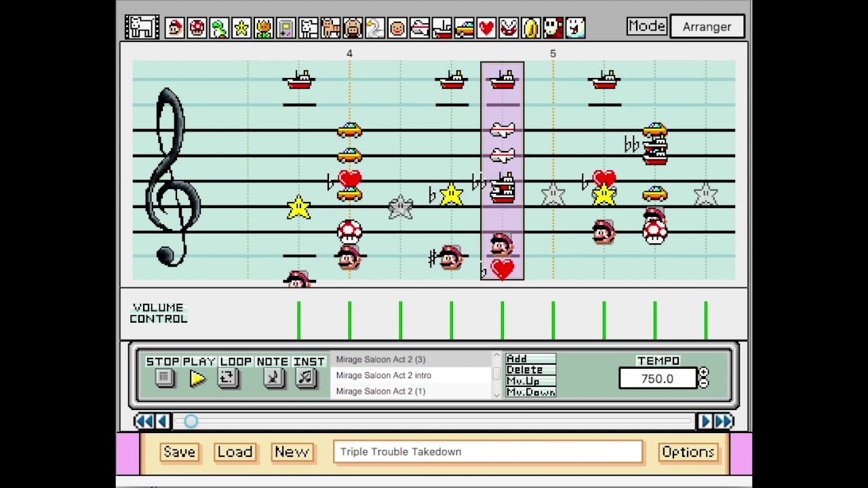Select the Piranha Plant instrument icon in toolbar
868x488 pixels.
tap(509, 28)
